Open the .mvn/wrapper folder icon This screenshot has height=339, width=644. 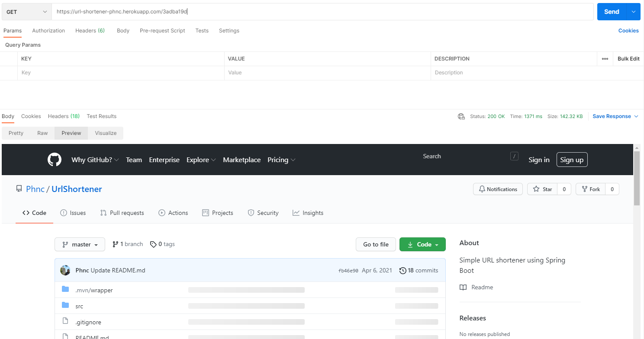coord(65,289)
